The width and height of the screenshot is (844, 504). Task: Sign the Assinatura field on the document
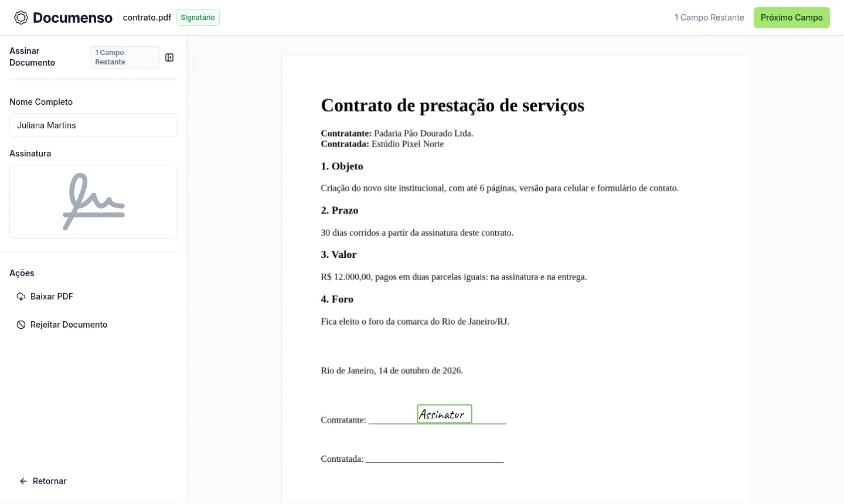(x=444, y=414)
